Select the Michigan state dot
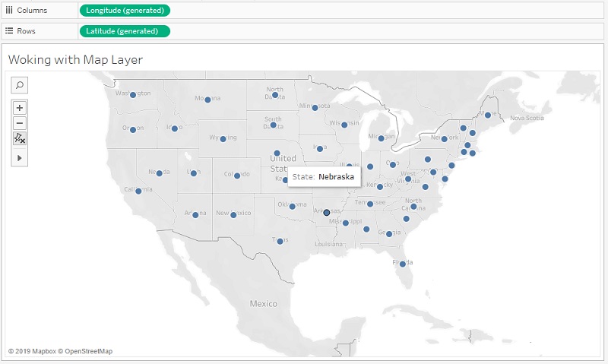608x364 pixels. point(382,138)
